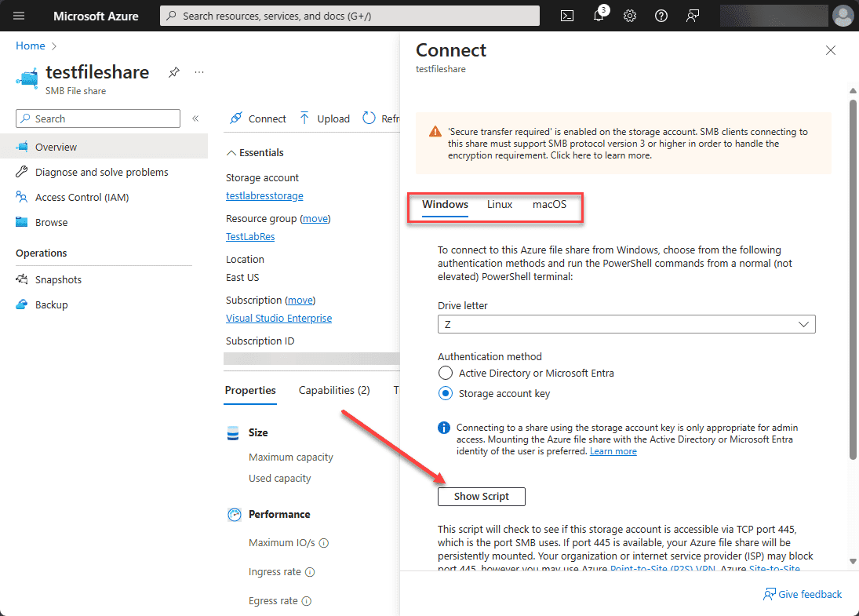Viewport: 859px width, 616px height.
Task: Open the Drive letter dropdown
Action: pyautogui.click(x=627, y=324)
